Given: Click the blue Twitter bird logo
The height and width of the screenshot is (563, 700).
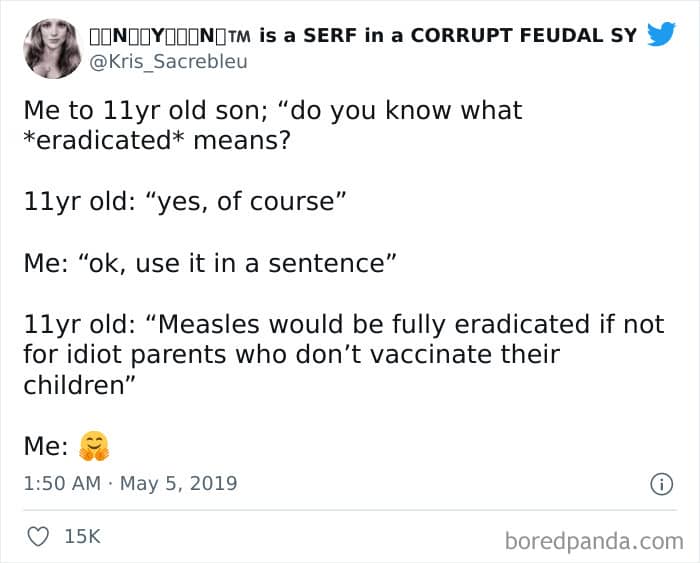Looking at the screenshot, I should [x=662, y=33].
